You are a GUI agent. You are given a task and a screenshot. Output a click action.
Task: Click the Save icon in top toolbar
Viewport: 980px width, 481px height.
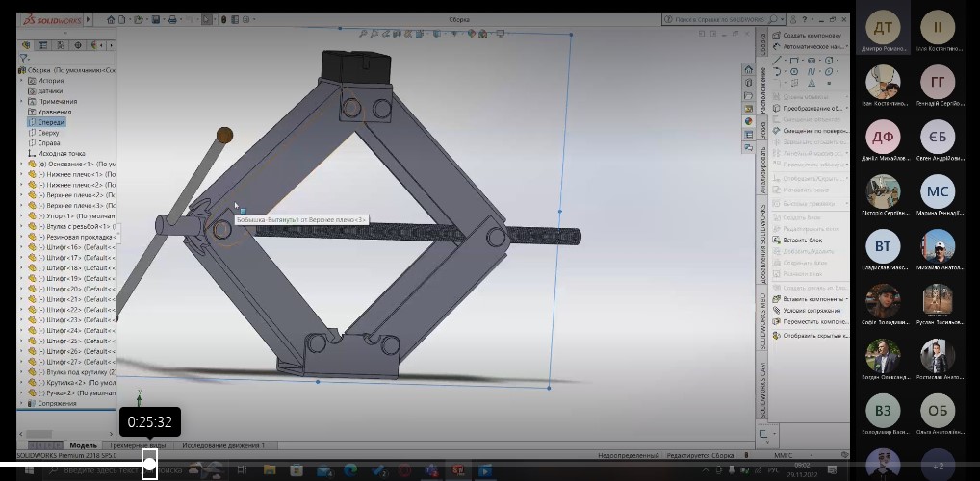[x=156, y=19]
